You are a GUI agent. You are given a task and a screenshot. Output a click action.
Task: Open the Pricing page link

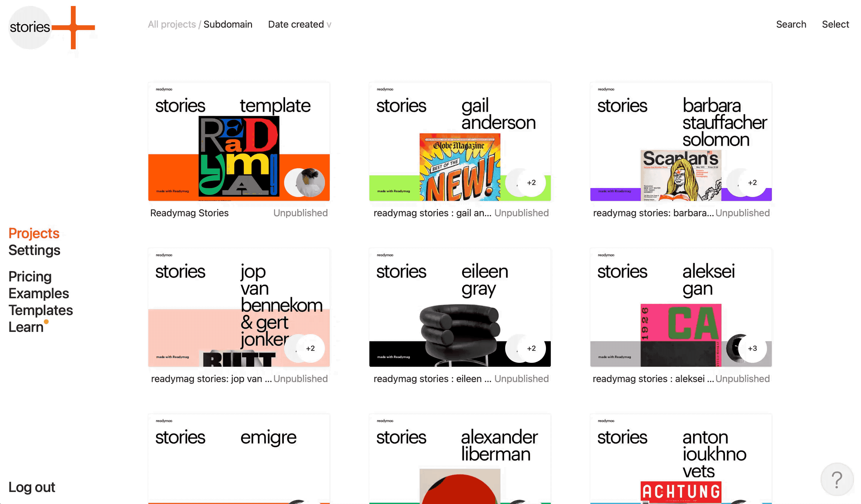tap(30, 277)
